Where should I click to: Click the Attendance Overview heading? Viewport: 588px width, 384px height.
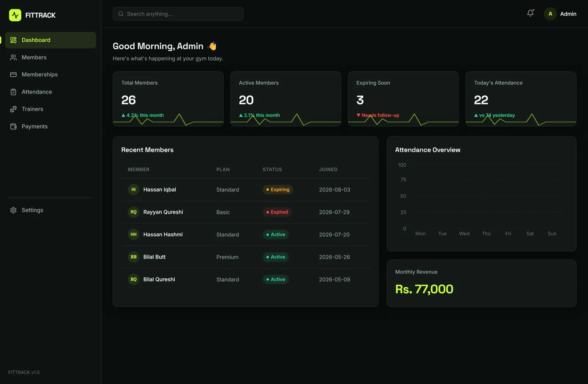coord(428,150)
